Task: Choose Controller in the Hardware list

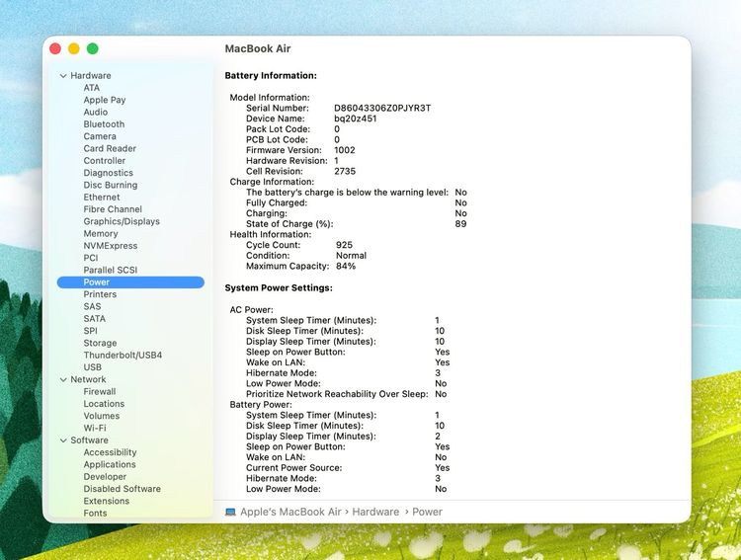Action: click(105, 161)
